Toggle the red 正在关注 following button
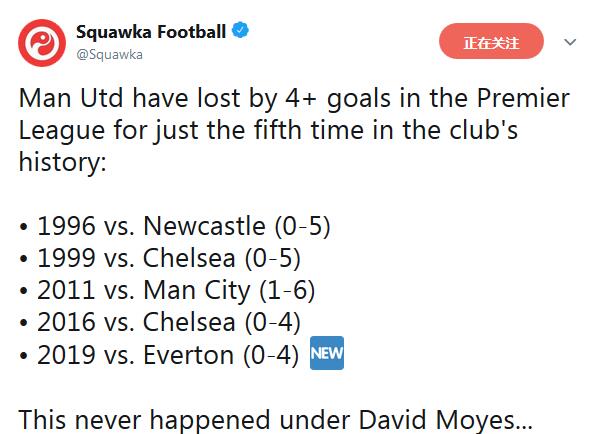Image resolution: width=600 pixels, height=434 pixels. 491,41
